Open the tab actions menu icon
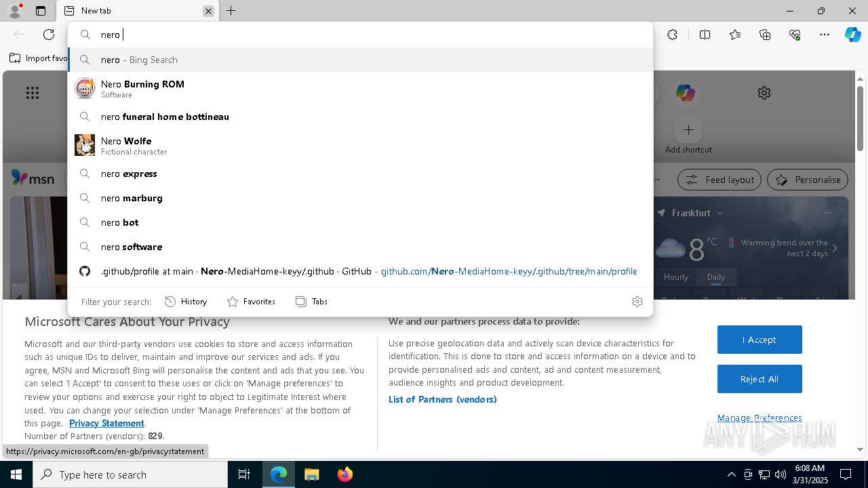Screen dimensions: 868x488 coord(41,11)
